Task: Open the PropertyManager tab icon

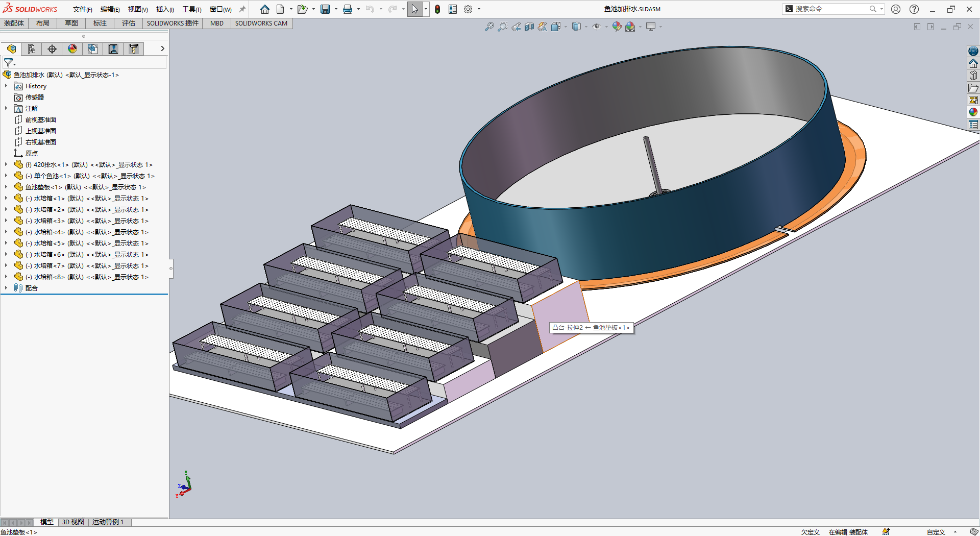Action: click(32, 48)
